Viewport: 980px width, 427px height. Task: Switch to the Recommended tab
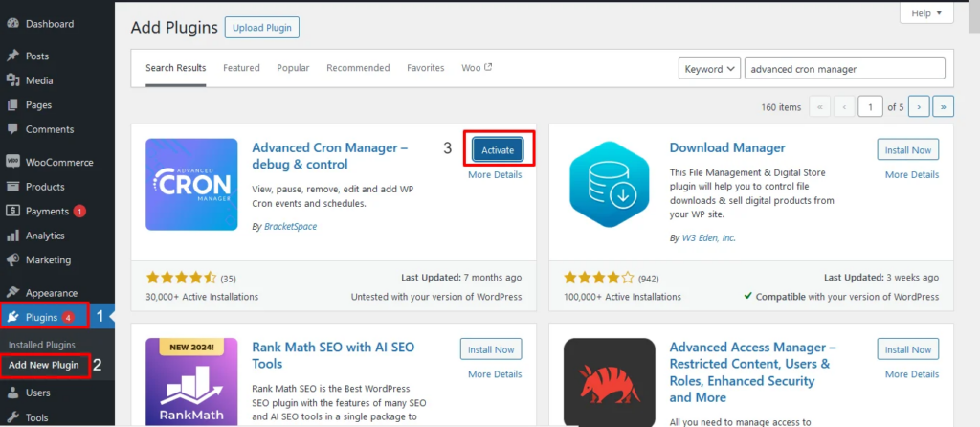point(358,68)
